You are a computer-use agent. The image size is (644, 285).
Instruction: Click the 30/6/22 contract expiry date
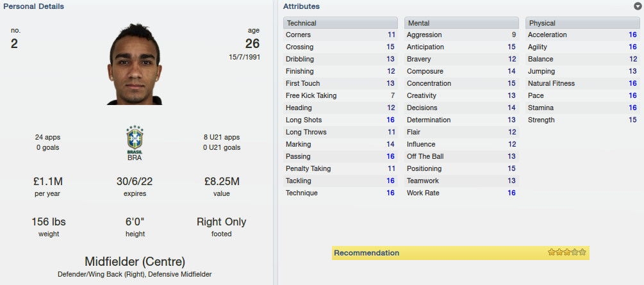pos(135,181)
